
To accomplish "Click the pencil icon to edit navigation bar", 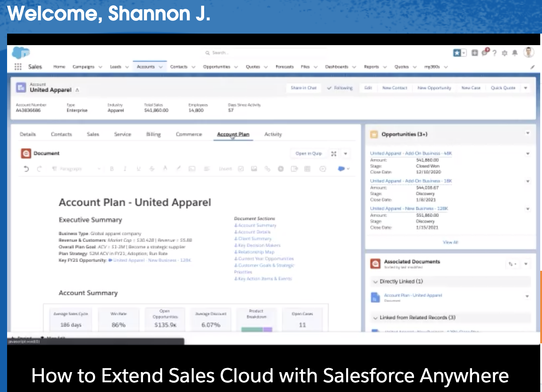I will [x=532, y=67].
